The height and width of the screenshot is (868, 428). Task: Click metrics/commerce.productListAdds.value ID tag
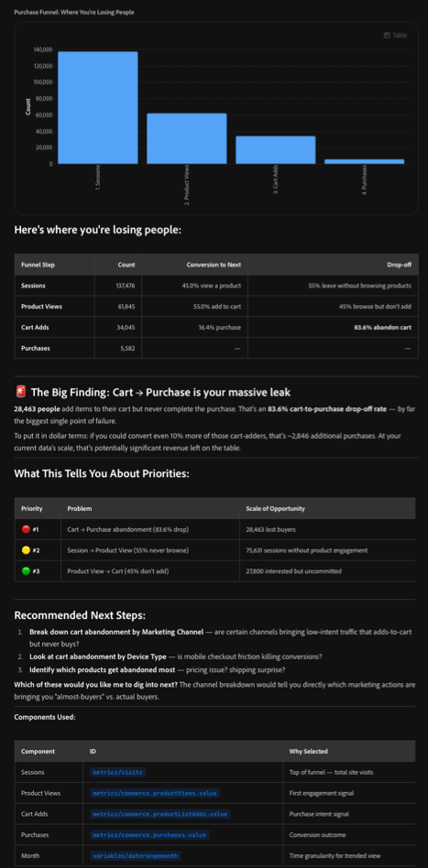pyautogui.click(x=159, y=814)
